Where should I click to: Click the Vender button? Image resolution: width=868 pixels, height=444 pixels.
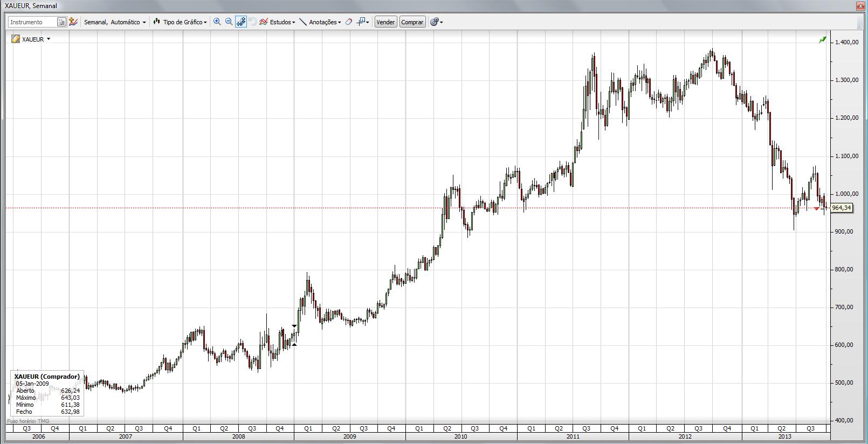385,22
